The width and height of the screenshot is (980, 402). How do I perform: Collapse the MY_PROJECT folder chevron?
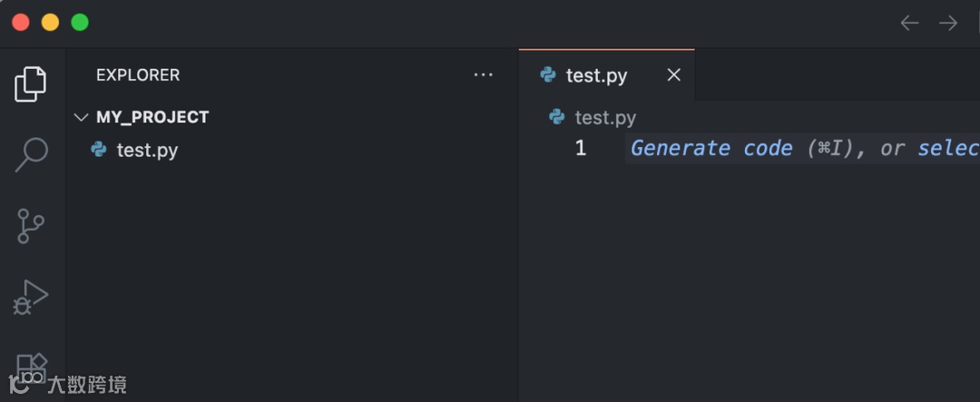(x=81, y=117)
